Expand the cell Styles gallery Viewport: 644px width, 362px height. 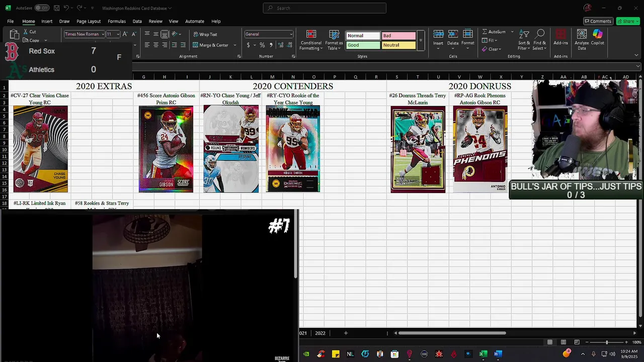421,40
